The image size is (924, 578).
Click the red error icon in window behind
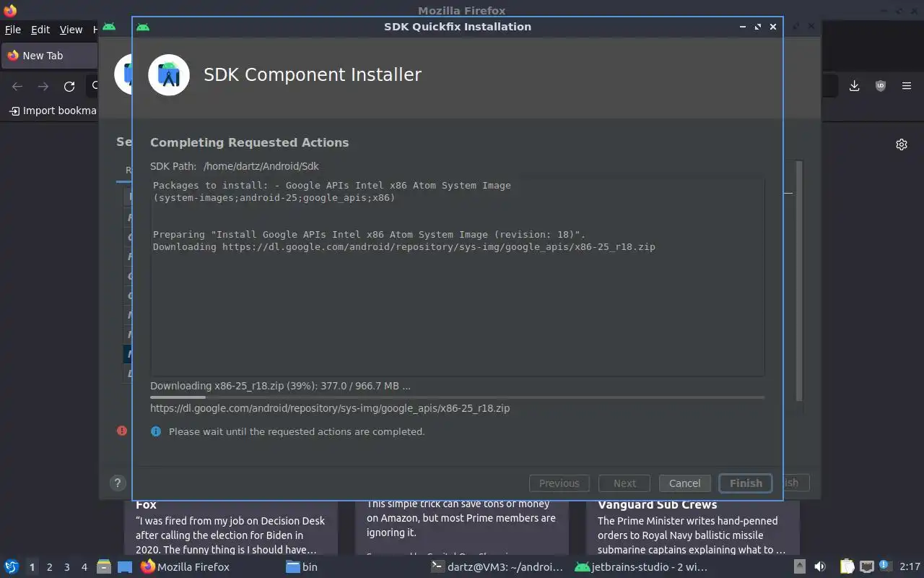click(122, 431)
